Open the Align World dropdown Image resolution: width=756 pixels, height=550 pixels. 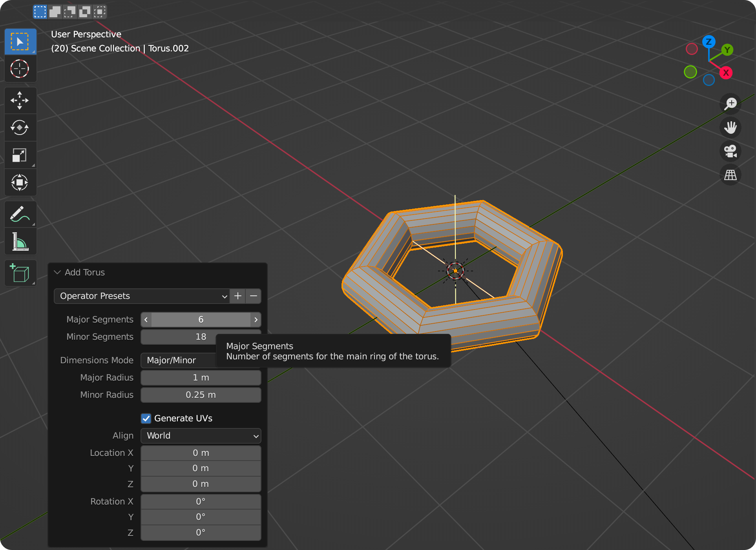pos(201,436)
